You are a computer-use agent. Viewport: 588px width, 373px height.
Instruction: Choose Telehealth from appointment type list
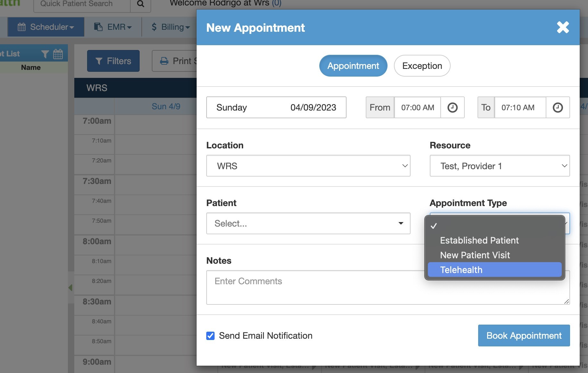[494, 270]
